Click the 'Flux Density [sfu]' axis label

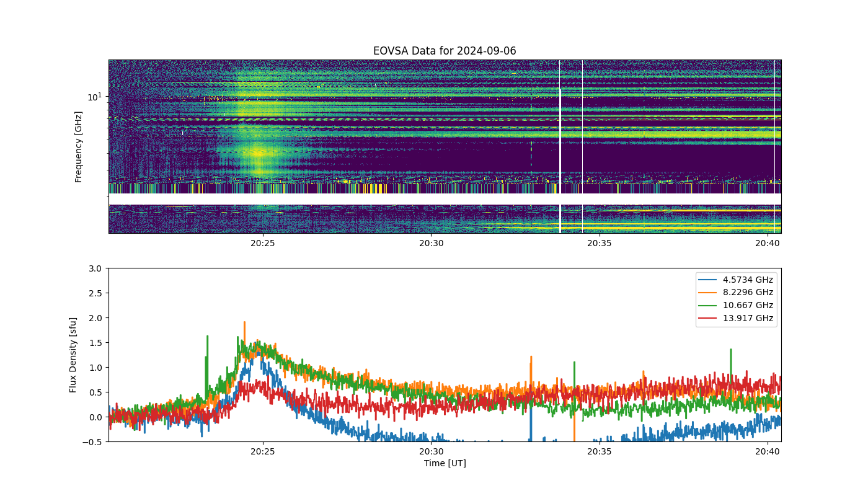click(x=73, y=355)
